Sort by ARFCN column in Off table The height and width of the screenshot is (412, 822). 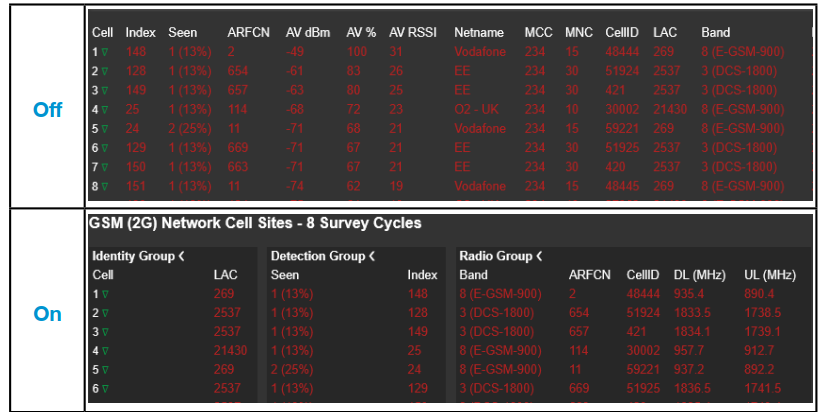pyautogui.click(x=248, y=32)
